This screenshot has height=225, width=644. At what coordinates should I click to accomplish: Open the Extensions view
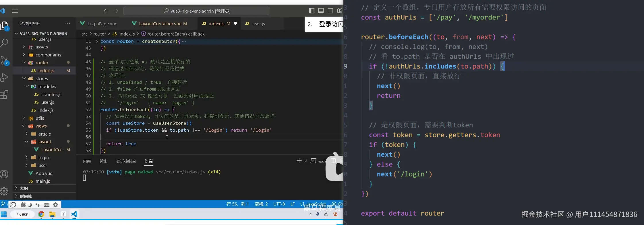coord(4,95)
